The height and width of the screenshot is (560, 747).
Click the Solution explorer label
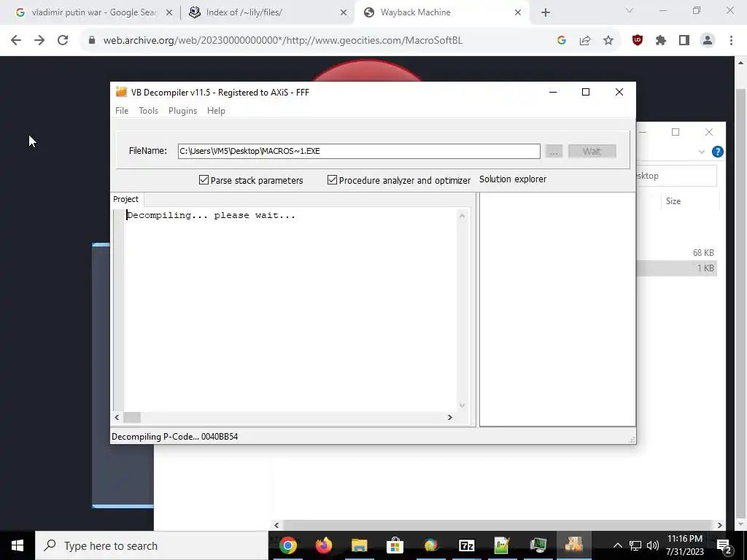pos(513,179)
